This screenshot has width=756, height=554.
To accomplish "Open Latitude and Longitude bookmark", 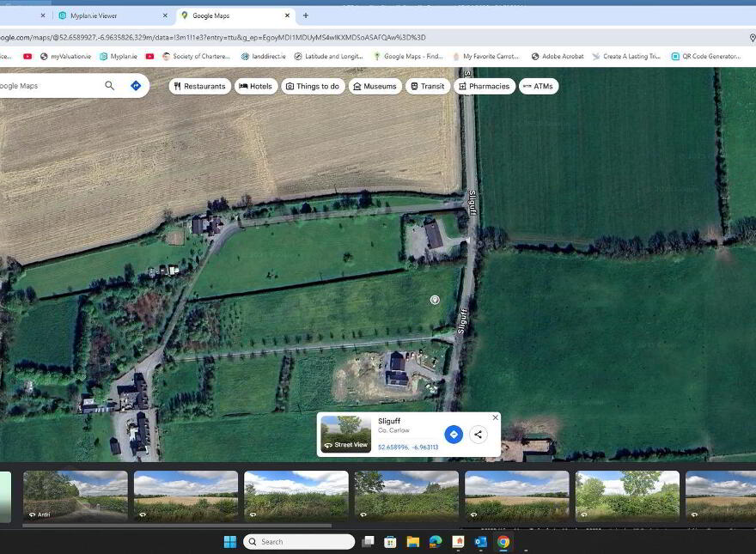I will click(x=329, y=57).
